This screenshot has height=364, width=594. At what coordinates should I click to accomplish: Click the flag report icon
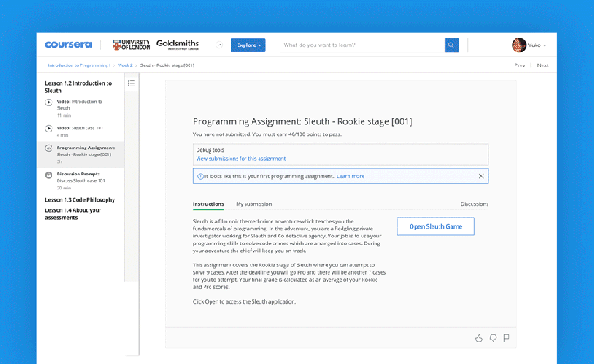(507, 338)
